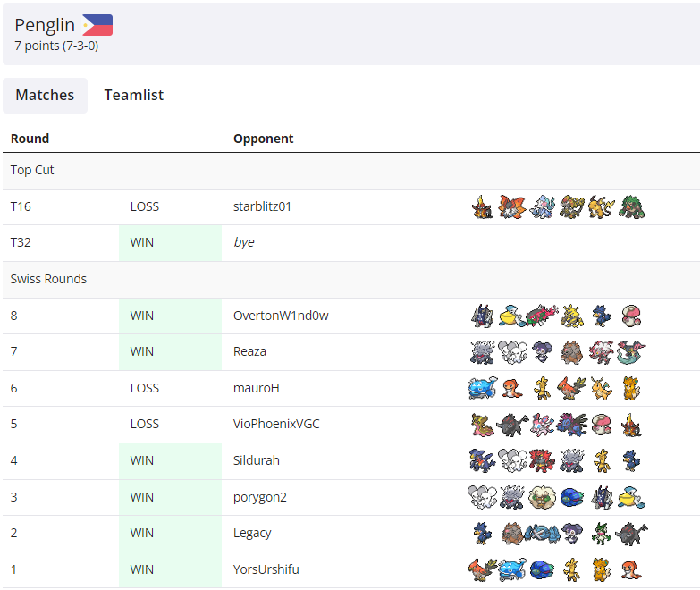Click Dondozo icon in mauroH's team
The image size is (700, 590).
483,388
